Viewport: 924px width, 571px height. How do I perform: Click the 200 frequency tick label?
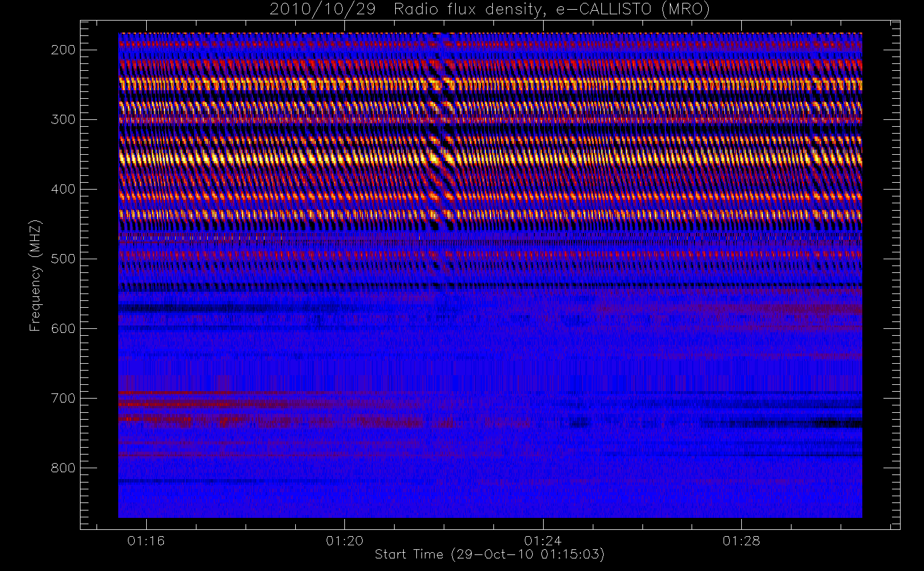click(x=63, y=50)
